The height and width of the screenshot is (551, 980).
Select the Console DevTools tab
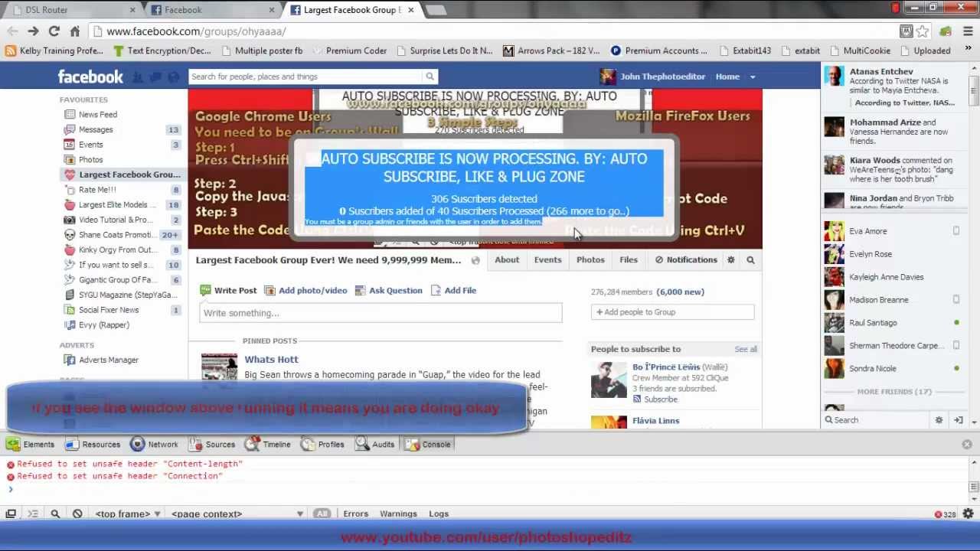click(x=428, y=444)
